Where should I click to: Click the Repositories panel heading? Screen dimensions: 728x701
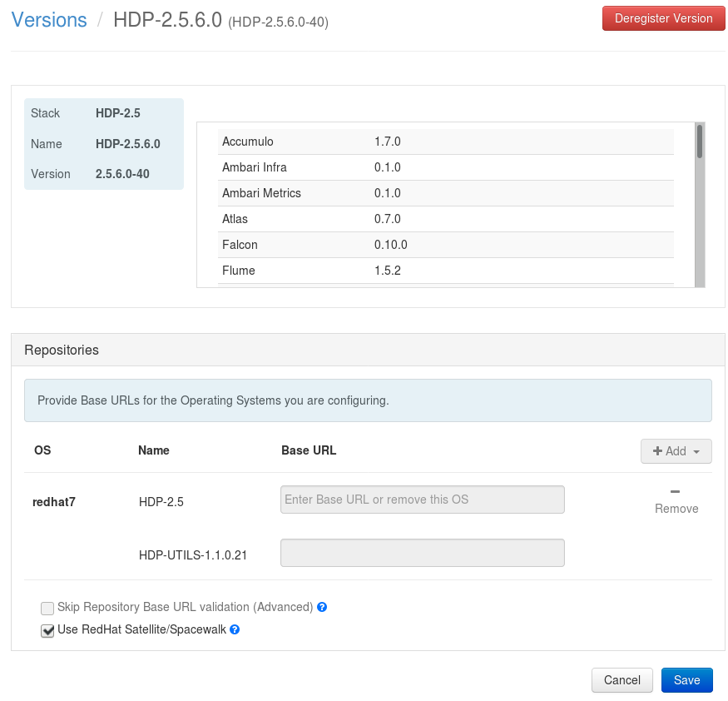62,350
